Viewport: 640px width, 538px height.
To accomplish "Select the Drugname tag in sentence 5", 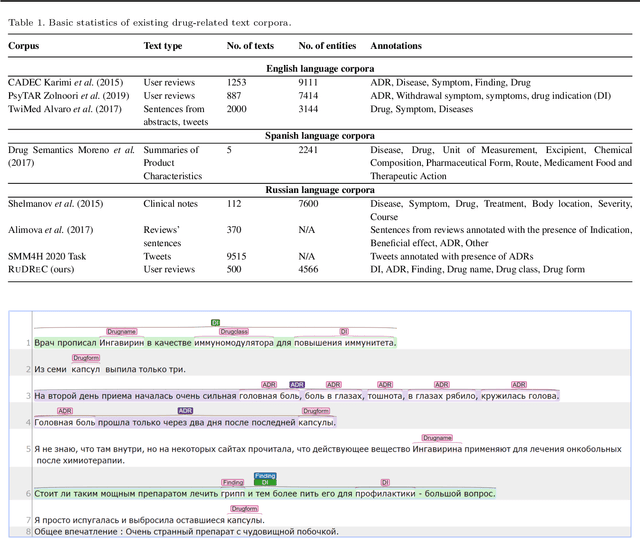I will (x=437, y=438).
